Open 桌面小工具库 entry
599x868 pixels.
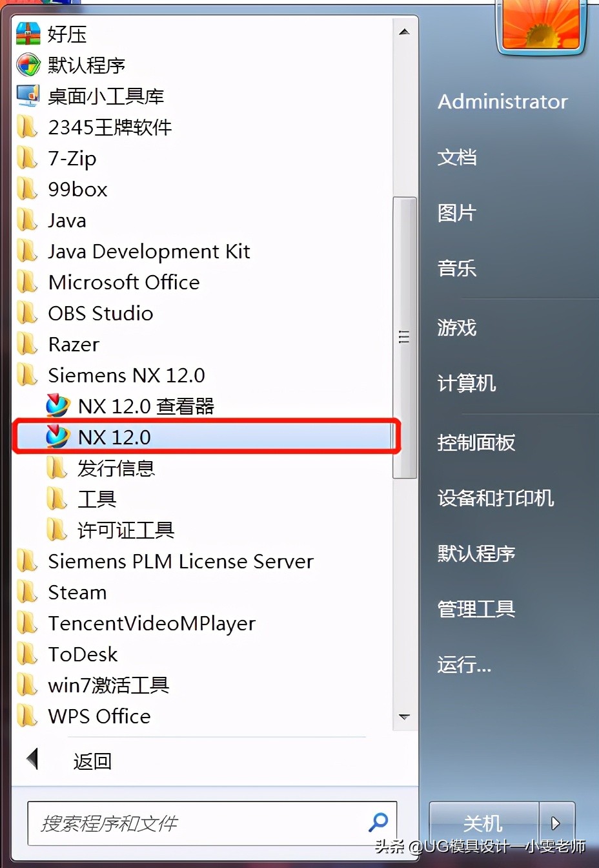click(x=106, y=96)
